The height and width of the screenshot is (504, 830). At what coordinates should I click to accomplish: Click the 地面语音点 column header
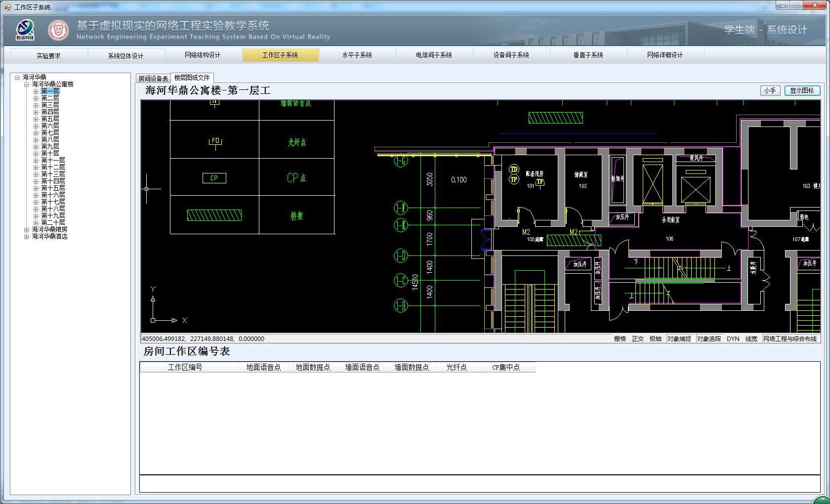click(264, 367)
